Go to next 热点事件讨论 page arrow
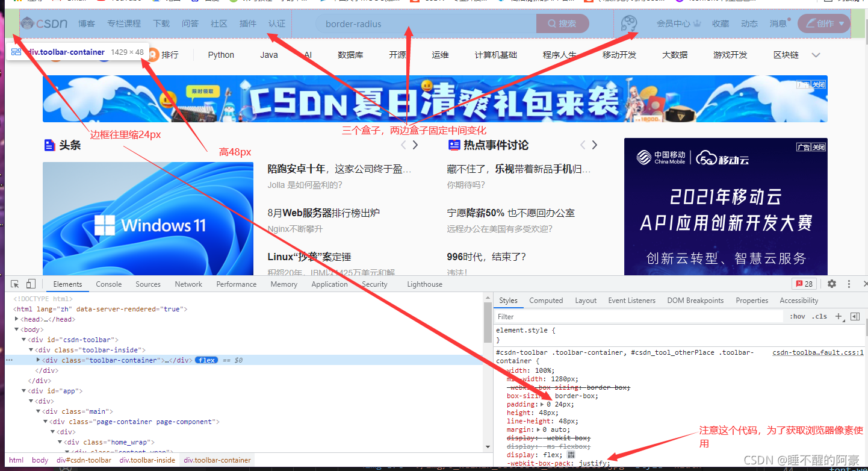The height and width of the screenshot is (471, 868). tap(594, 145)
